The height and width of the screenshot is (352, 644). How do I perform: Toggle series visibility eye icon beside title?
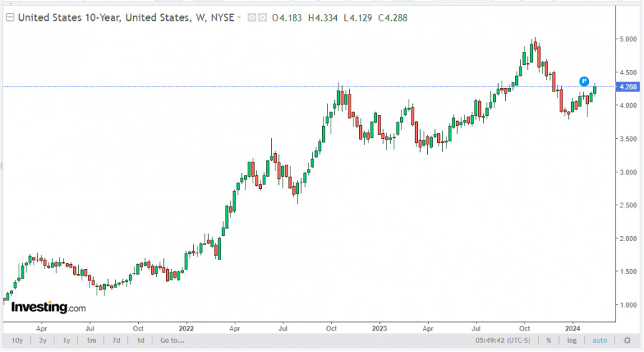pos(252,18)
